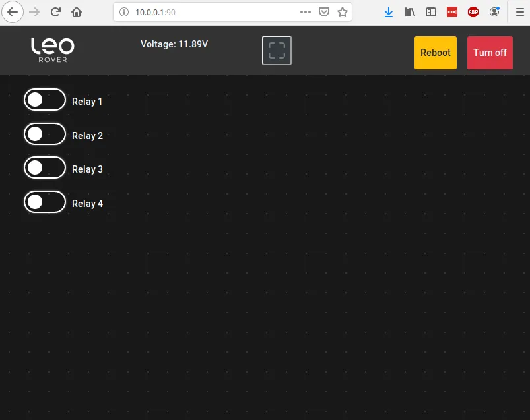This screenshot has width=530, height=420.
Task: Go back with the browser back arrow
Action: pyautogui.click(x=14, y=12)
